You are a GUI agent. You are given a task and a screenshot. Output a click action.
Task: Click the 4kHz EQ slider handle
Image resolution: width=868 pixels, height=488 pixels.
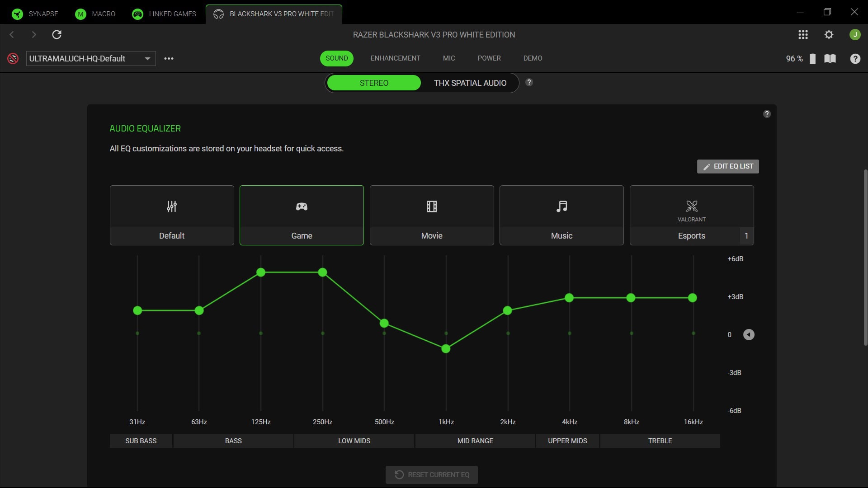coord(569,298)
